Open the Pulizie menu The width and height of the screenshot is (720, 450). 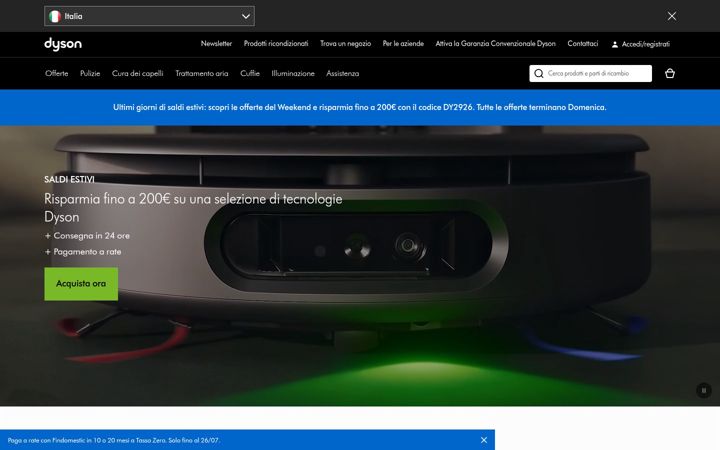point(90,73)
